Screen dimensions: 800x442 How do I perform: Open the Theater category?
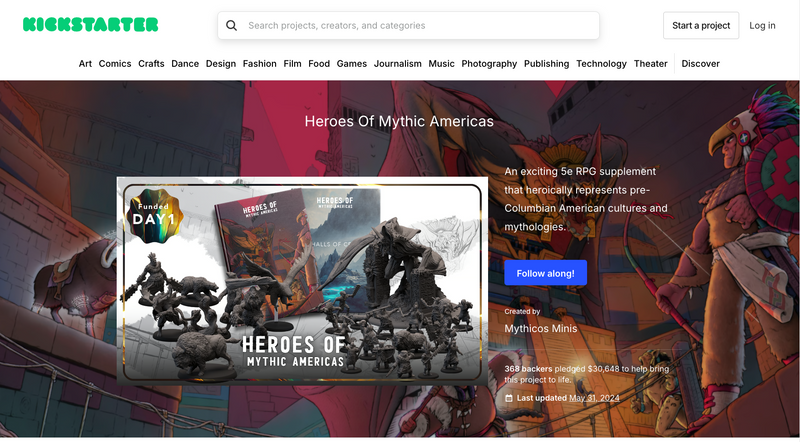pyautogui.click(x=651, y=64)
